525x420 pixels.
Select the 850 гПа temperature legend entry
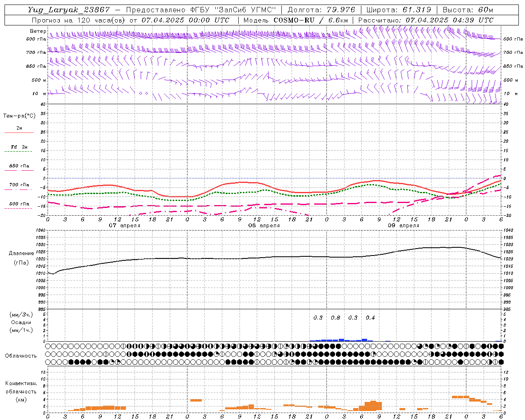(x=19, y=166)
